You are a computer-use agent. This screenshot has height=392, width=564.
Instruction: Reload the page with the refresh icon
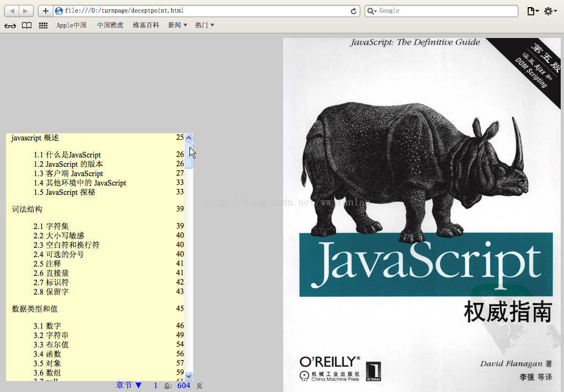point(354,11)
